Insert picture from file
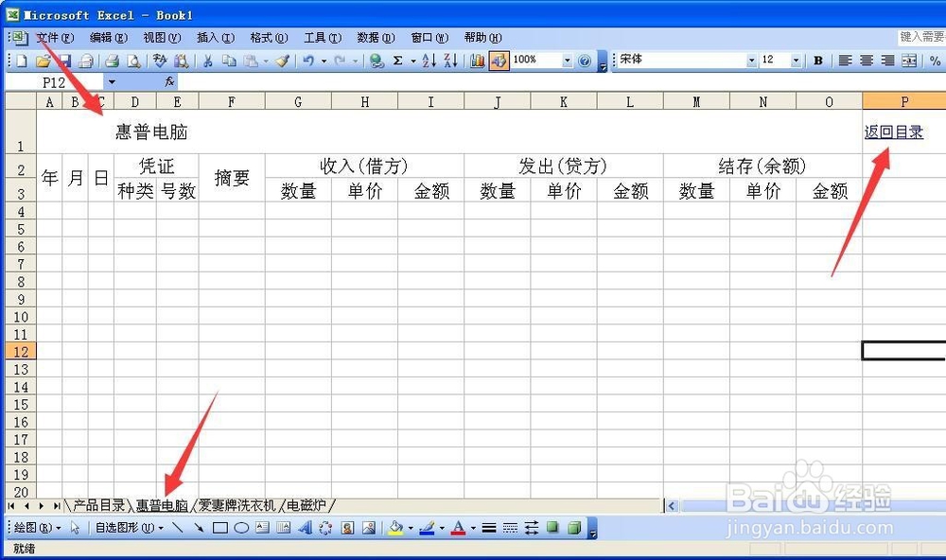Image resolution: width=946 pixels, height=560 pixels. pyautogui.click(x=369, y=528)
